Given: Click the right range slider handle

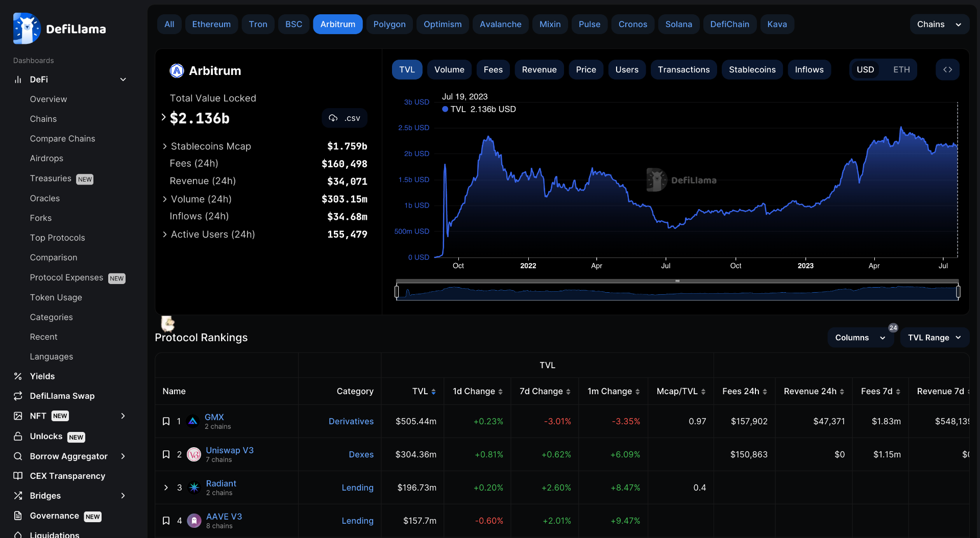Looking at the screenshot, I should click(x=958, y=292).
